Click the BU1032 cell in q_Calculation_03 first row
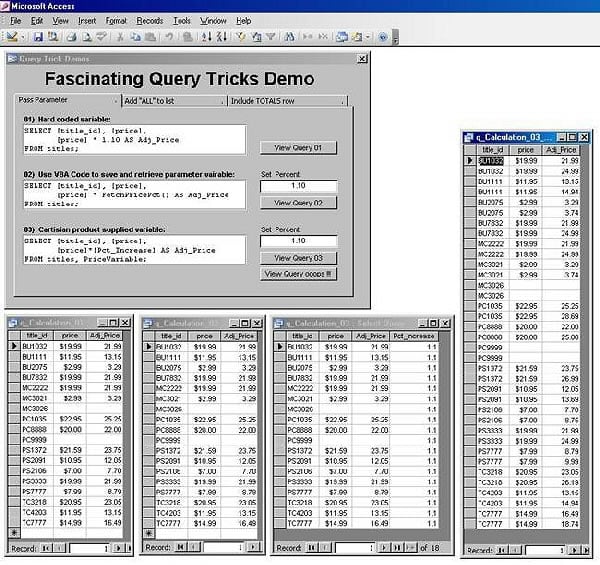This screenshot has width=600, height=565. [x=491, y=161]
